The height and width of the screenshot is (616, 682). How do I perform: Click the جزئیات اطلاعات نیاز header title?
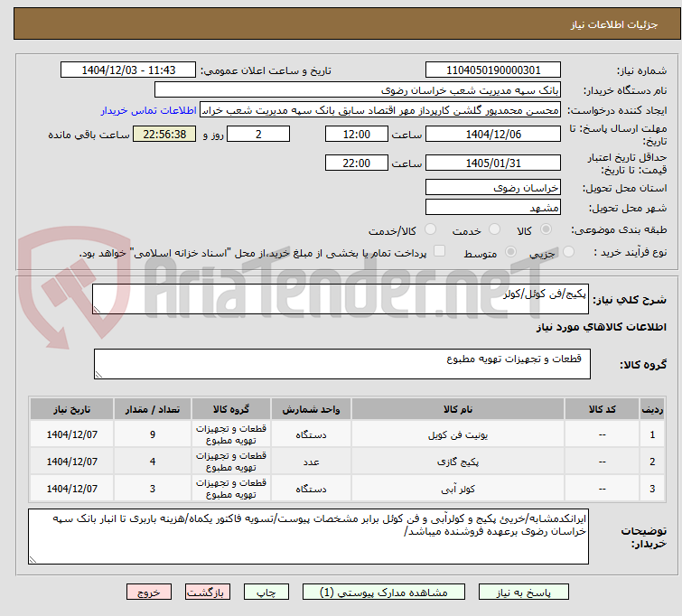(x=614, y=24)
